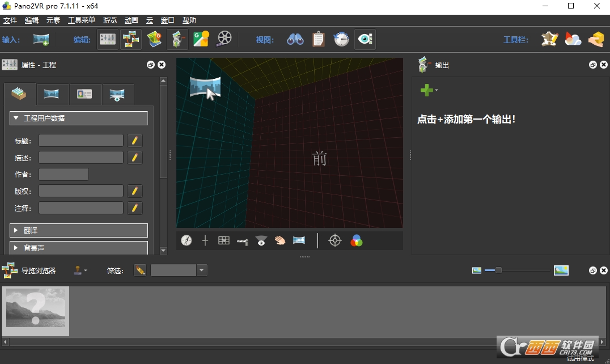The width and height of the screenshot is (610, 364).
Task: Click the 描述 input field
Action: click(81, 158)
